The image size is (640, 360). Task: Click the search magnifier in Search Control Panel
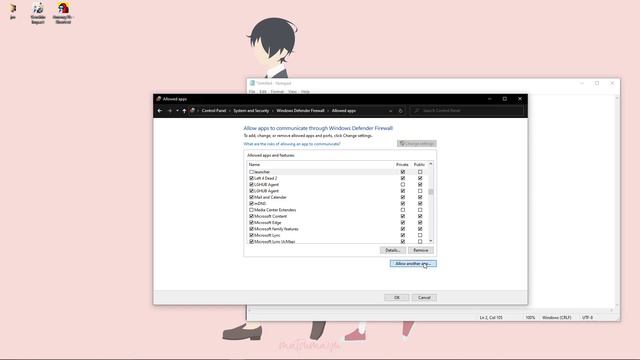[416, 111]
